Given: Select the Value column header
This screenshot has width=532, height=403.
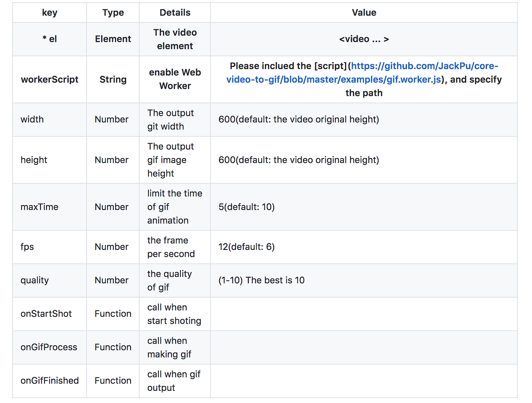Looking at the screenshot, I should (364, 12).
